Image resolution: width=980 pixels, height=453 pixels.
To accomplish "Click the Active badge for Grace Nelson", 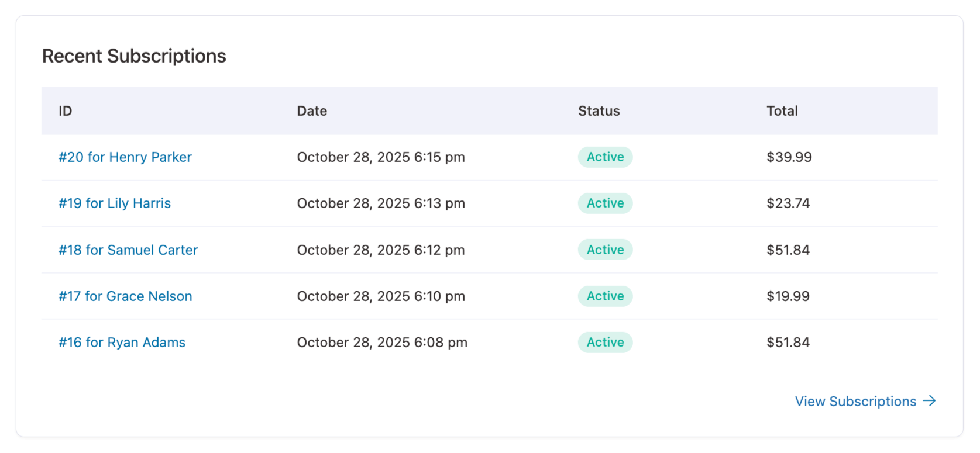I will 605,296.
